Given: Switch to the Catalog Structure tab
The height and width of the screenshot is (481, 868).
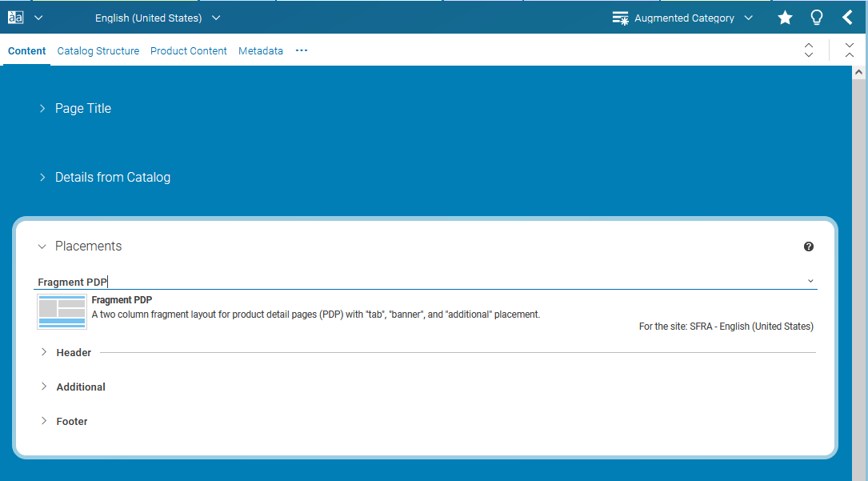Looking at the screenshot, I should (98, 50).
